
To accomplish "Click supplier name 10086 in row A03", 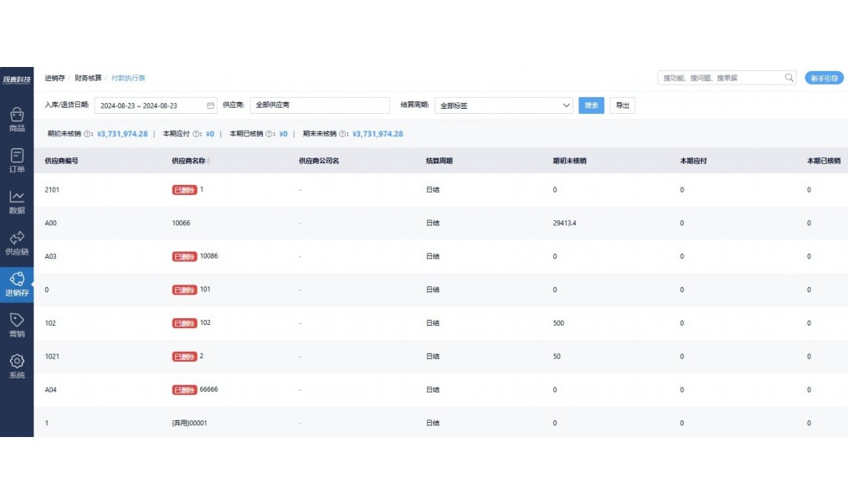I will tap(208, 256).
